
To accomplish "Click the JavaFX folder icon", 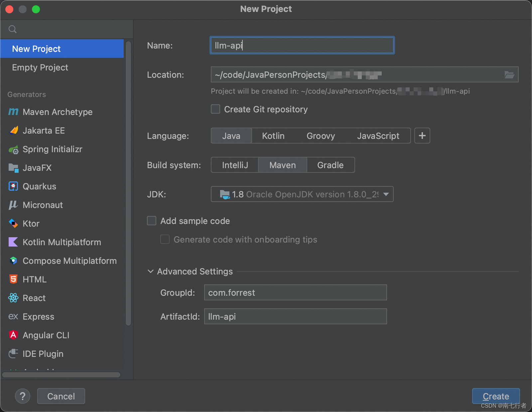I will pos(13,168).
